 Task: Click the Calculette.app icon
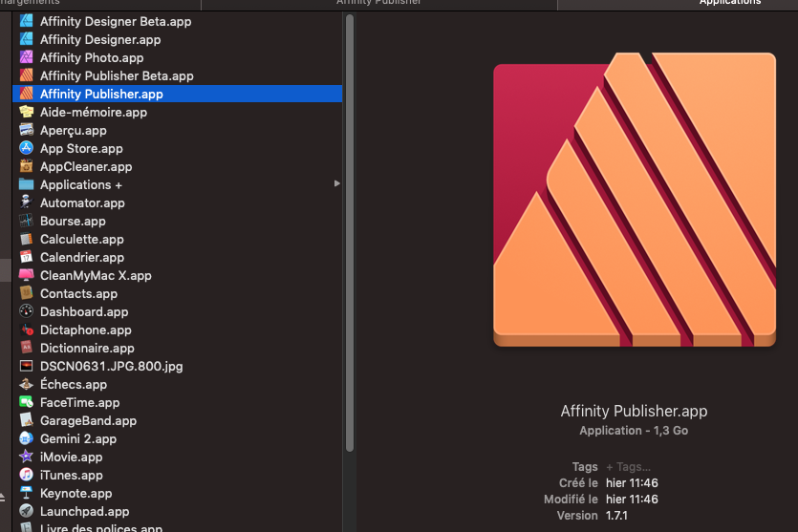pos(26,239)
